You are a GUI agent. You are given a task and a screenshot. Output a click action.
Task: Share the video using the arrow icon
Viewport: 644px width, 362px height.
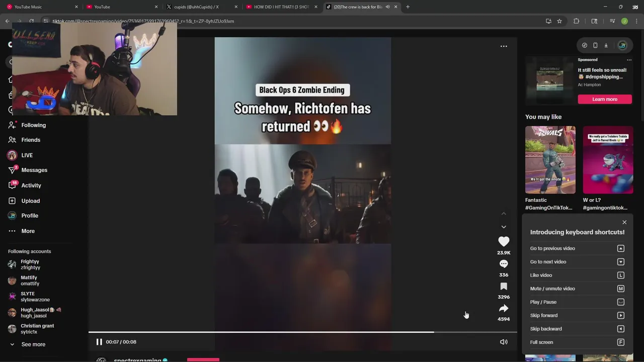coord(504,308)
